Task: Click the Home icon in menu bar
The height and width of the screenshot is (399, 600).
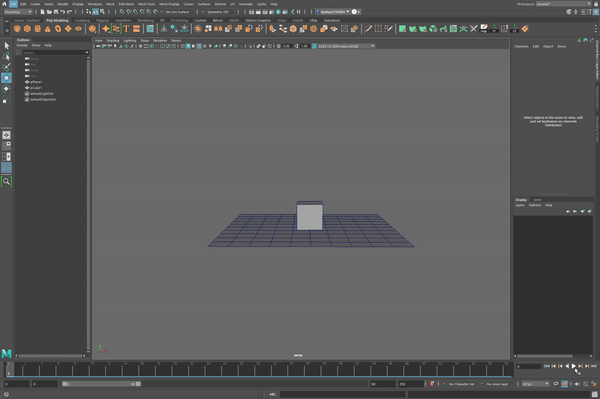Action: 4,4
